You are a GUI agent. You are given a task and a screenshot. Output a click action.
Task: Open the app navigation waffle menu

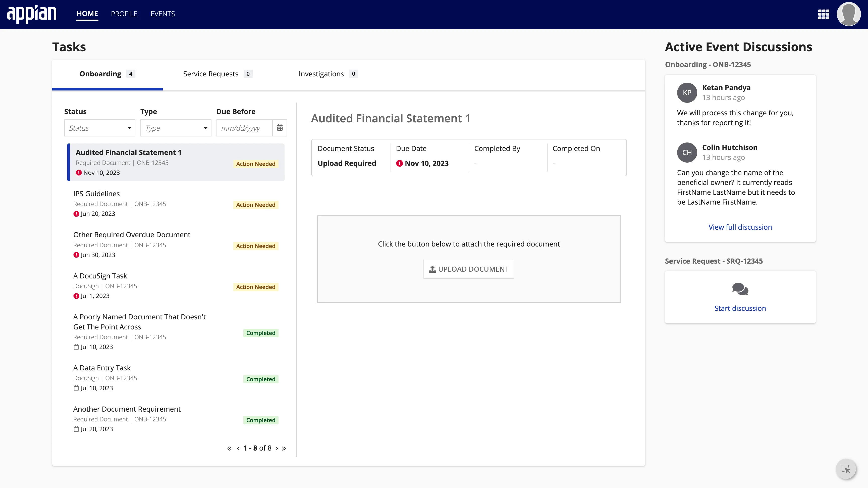(823, 14)
